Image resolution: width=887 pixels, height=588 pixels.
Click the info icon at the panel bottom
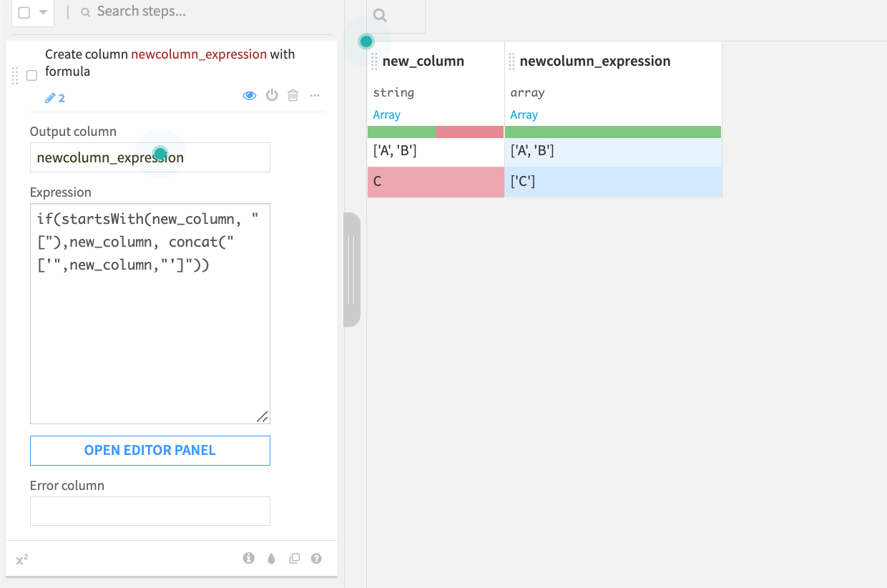tap(249, 558)
